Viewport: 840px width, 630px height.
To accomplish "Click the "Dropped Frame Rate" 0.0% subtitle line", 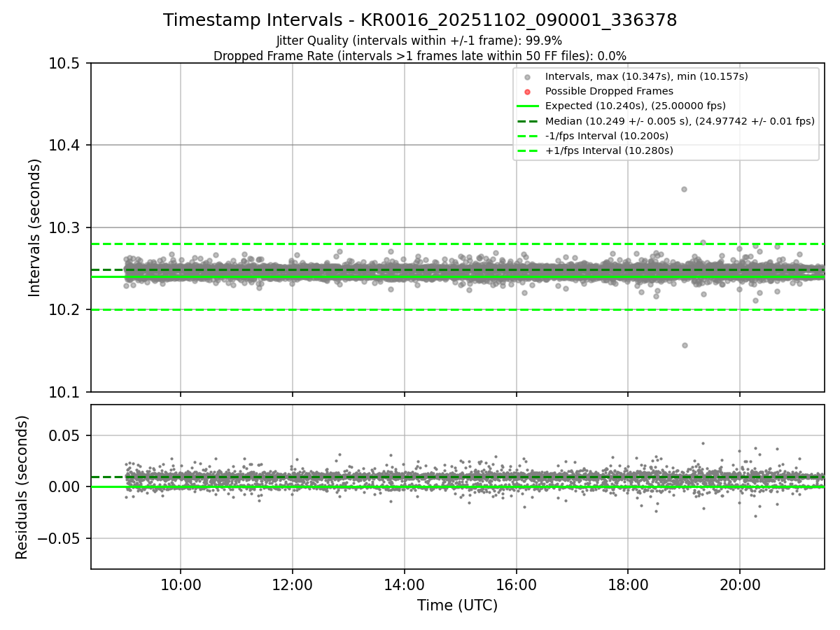I will 420,56.
